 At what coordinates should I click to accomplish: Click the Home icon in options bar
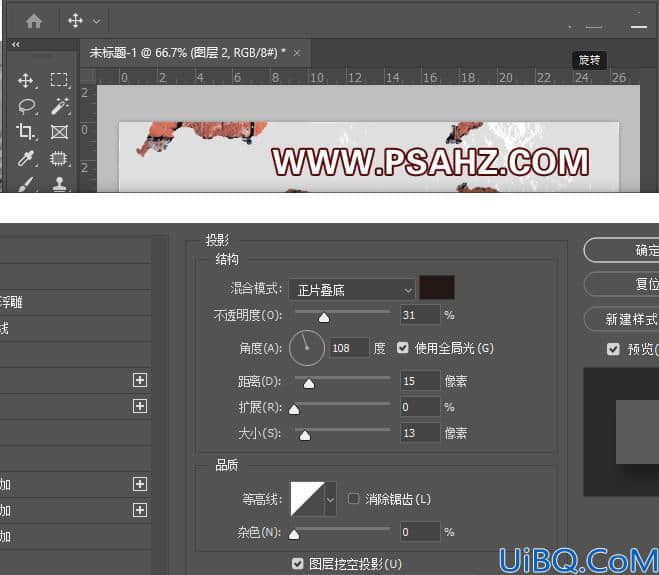coord(34,21)
